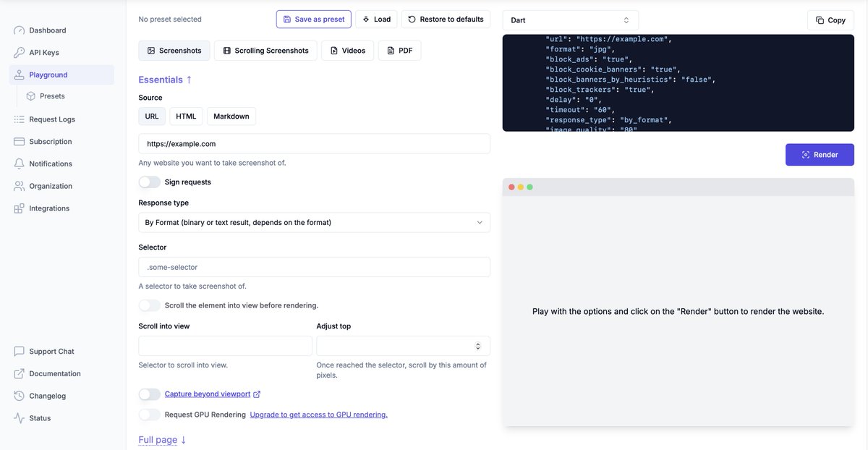Click the Notifications bell icon
This screenshot has width=868, height=450.
pos(19,164)
